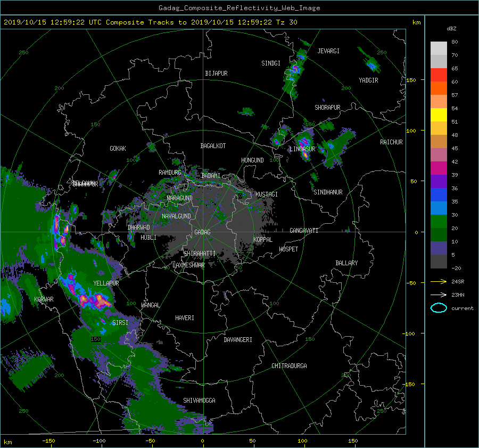The height and width of the screenshot is (448, 479).
Task: Click the highlighted 150 range ring label near SIRSI
Action: 95,339
